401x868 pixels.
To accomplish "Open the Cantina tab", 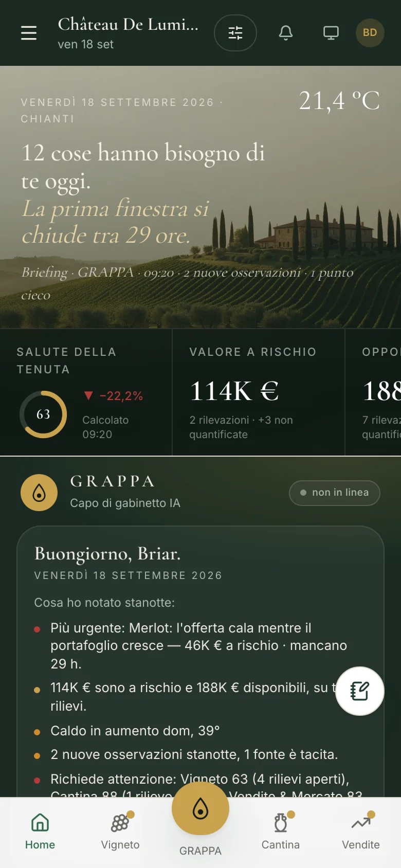I will tap(281, 832).
